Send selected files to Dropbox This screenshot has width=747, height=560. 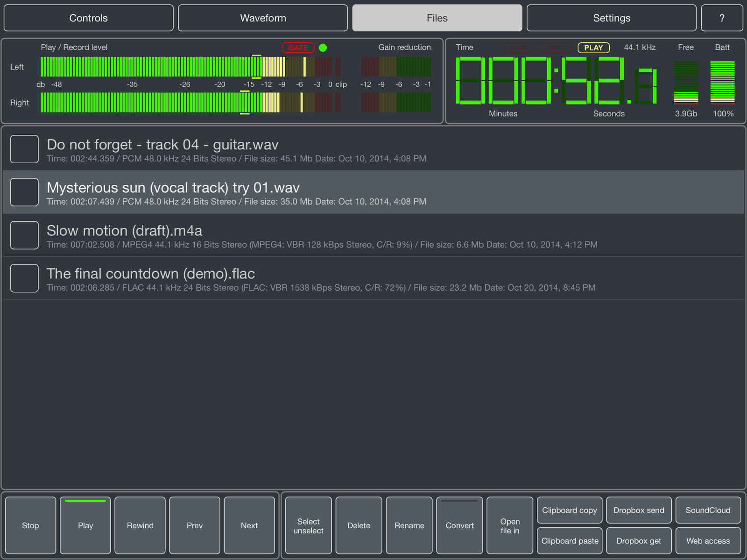[639, 510]
